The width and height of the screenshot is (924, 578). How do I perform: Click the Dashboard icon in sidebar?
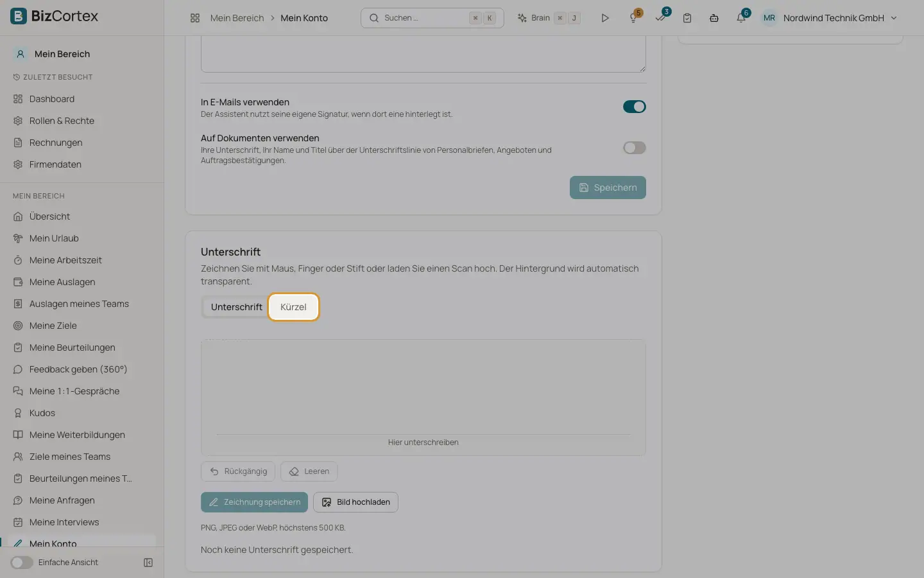click(x=18, y=99)
